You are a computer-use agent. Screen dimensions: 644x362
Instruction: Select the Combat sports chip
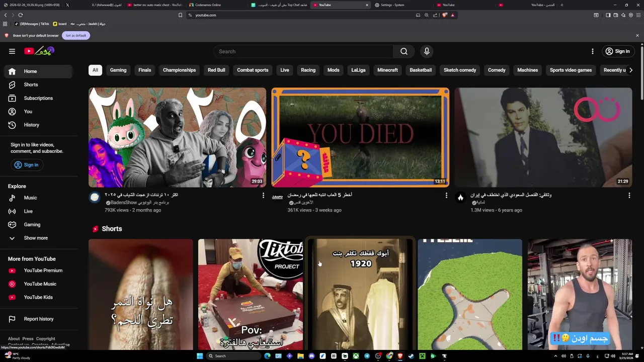253,70
